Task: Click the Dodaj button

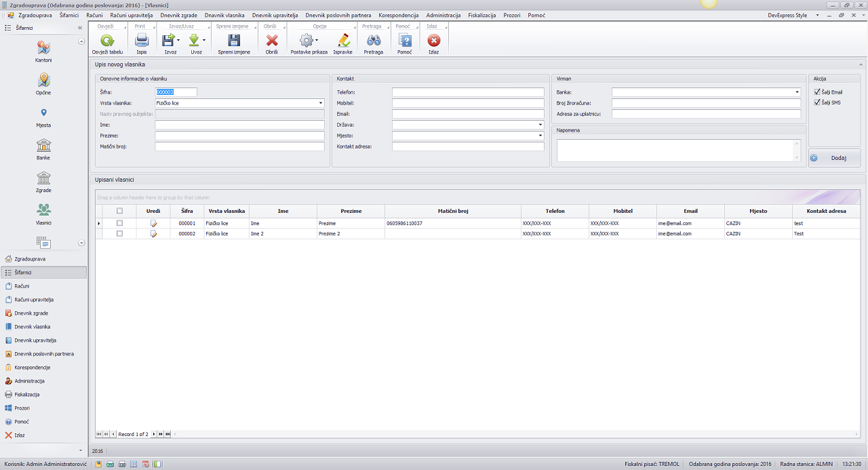Action: [x=835, y=158]
